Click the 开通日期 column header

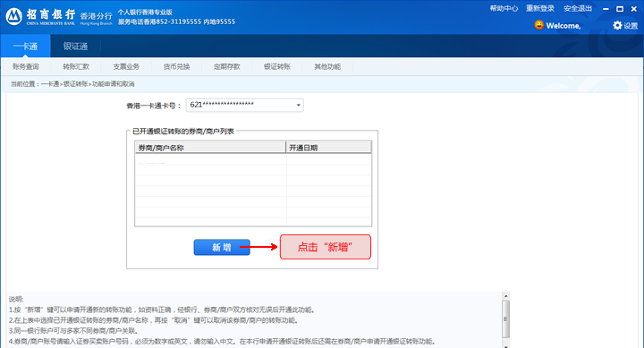[328, 148]
